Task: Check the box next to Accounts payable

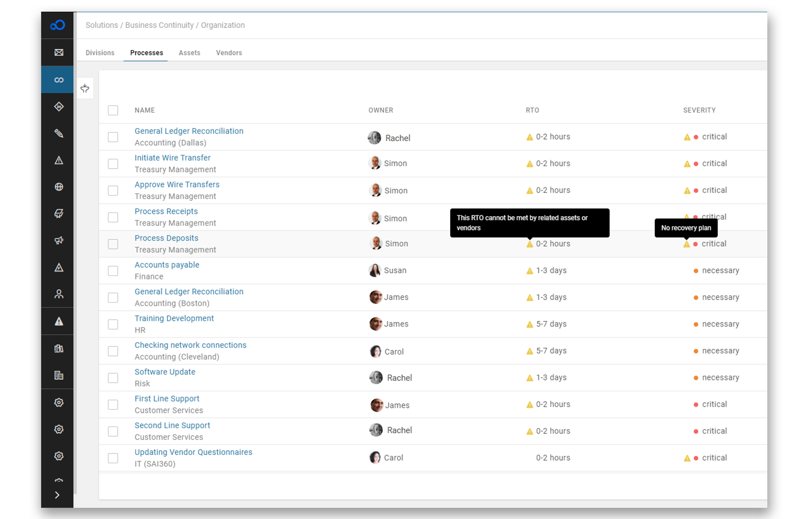Action: pos(112,271)
